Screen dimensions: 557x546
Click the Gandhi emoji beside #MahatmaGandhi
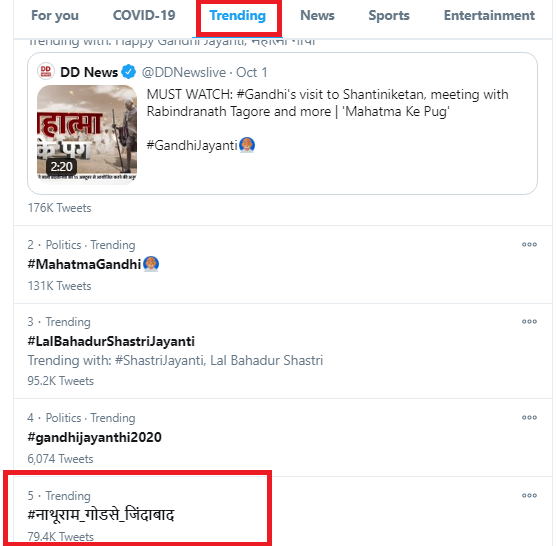(x=151, y=264)
